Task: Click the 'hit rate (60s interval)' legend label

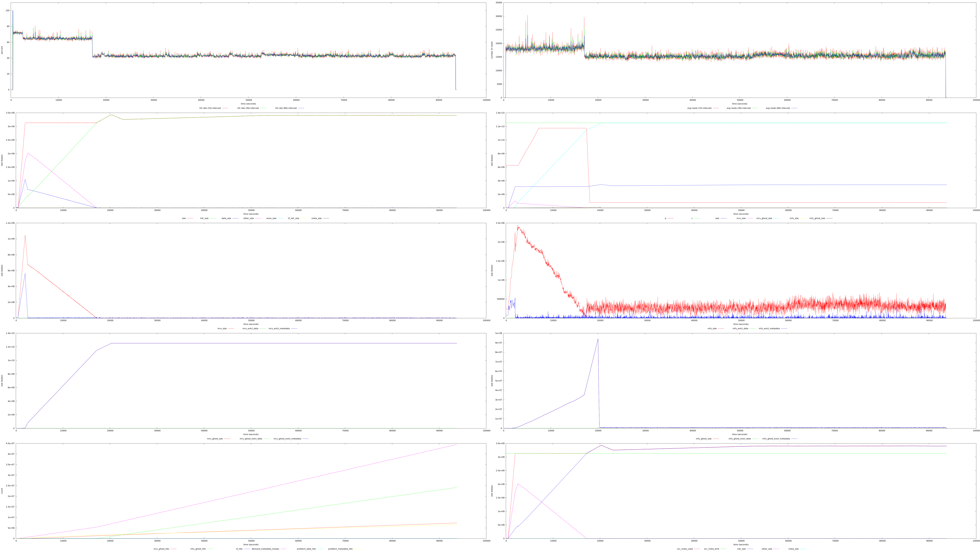Action: point(286,108)
